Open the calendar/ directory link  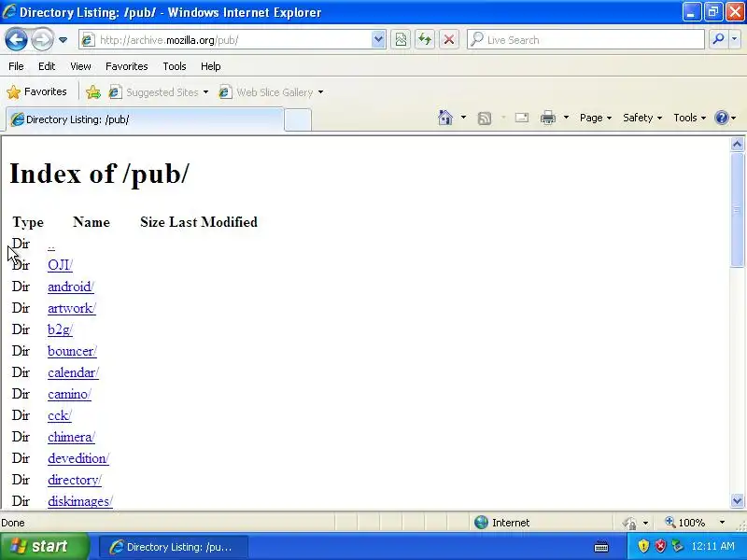point(74,372)
